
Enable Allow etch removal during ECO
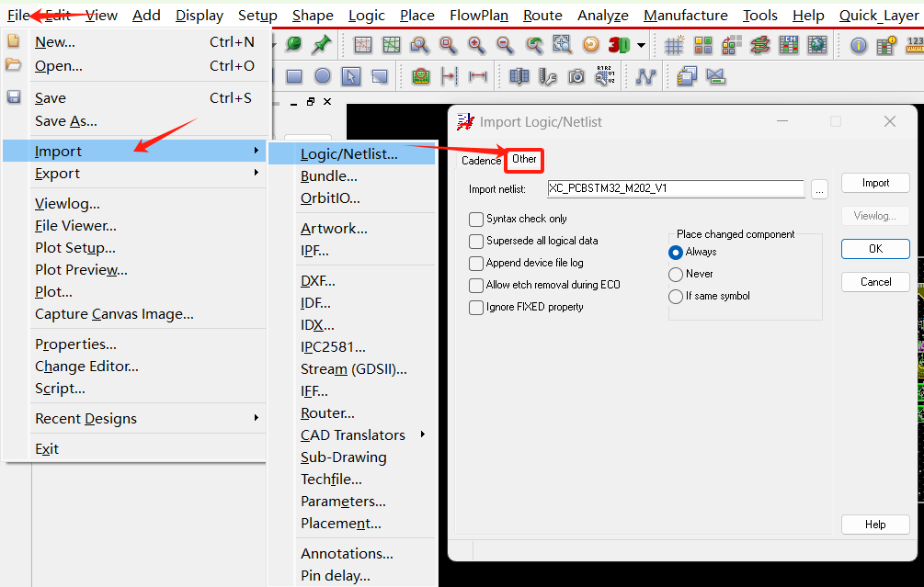point(476,286)
